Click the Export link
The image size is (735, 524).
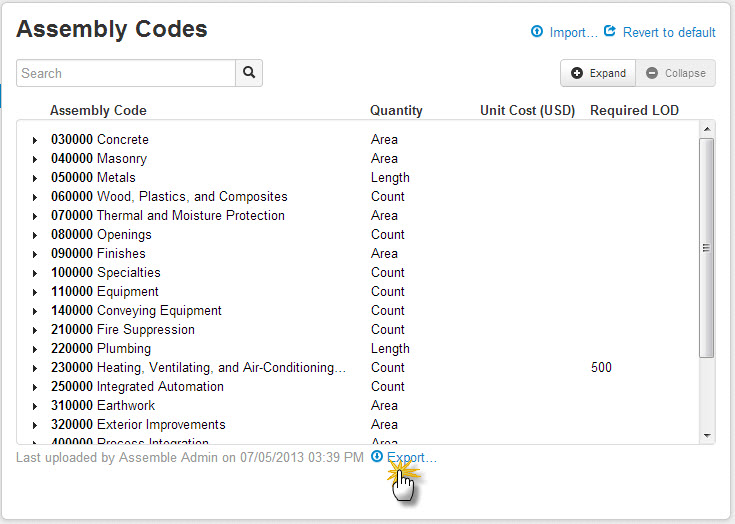click(411, 457)
